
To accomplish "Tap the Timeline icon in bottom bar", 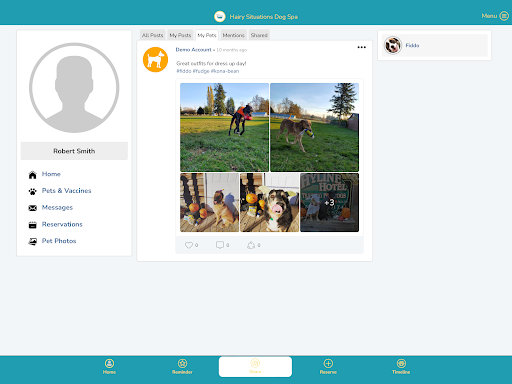I will [401, 363].
